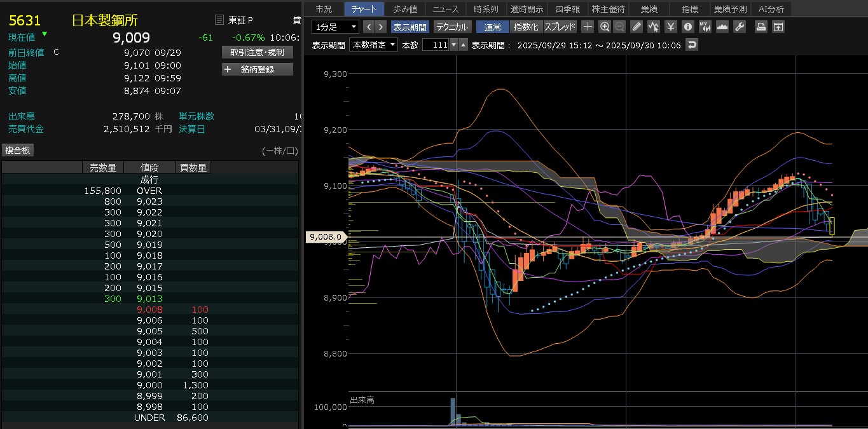Viewport: 868px width, 429px height.
Task: Open the 1分足 timeframe dropdown
Action: (x=335, y=27)
